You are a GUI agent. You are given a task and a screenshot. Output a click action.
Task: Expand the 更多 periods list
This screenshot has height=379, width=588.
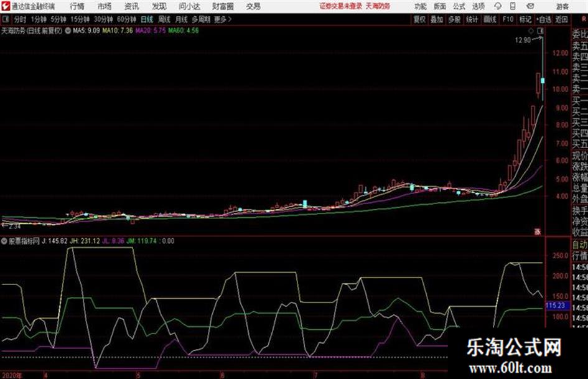[x=223, y=19]
